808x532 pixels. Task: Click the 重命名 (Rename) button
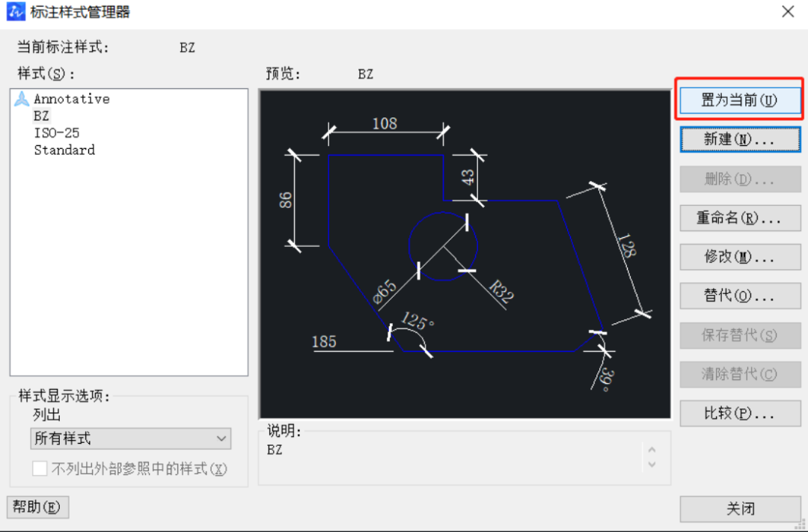tap(739, 218)
